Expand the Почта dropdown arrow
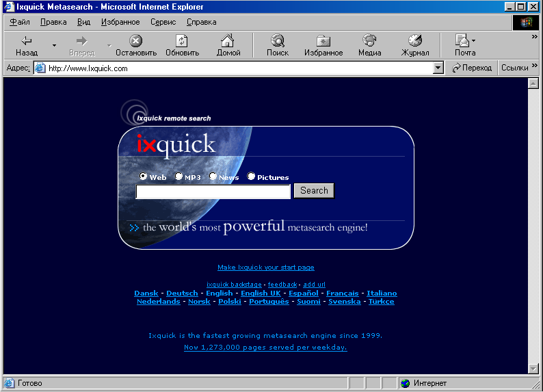The height and width of the screenshot is (392, 543). coord(473,41)
